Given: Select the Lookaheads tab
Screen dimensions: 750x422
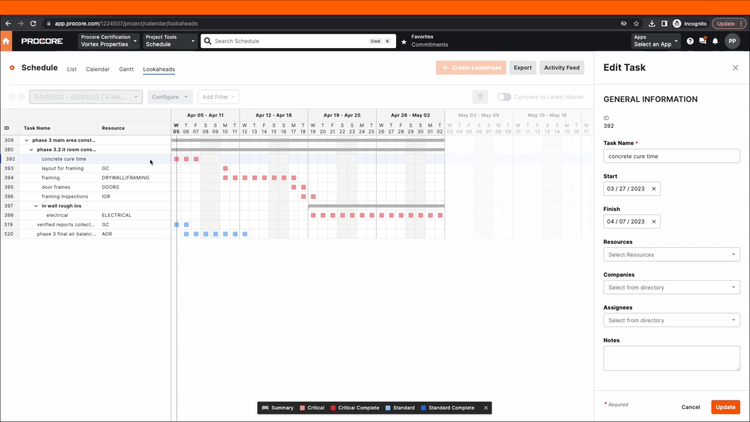Looking at the screenshot, I should pos(159,69).
